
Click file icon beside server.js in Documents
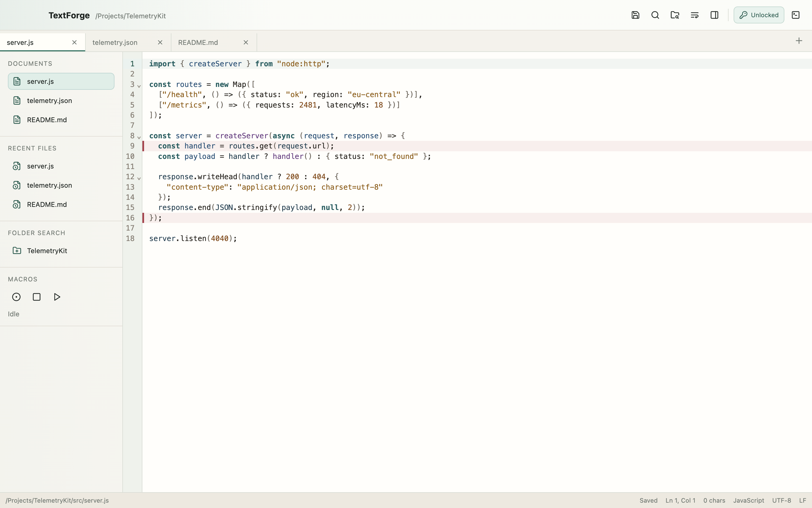[17, 81]
